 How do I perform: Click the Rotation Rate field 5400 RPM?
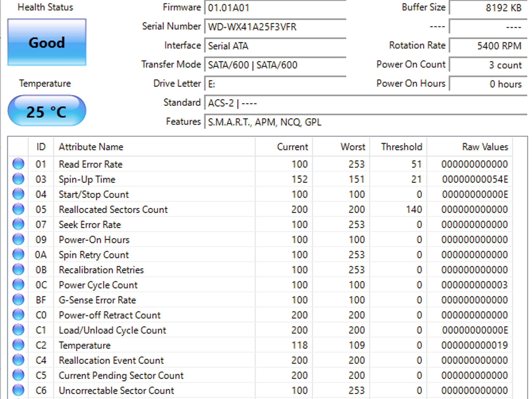(488, 46)
